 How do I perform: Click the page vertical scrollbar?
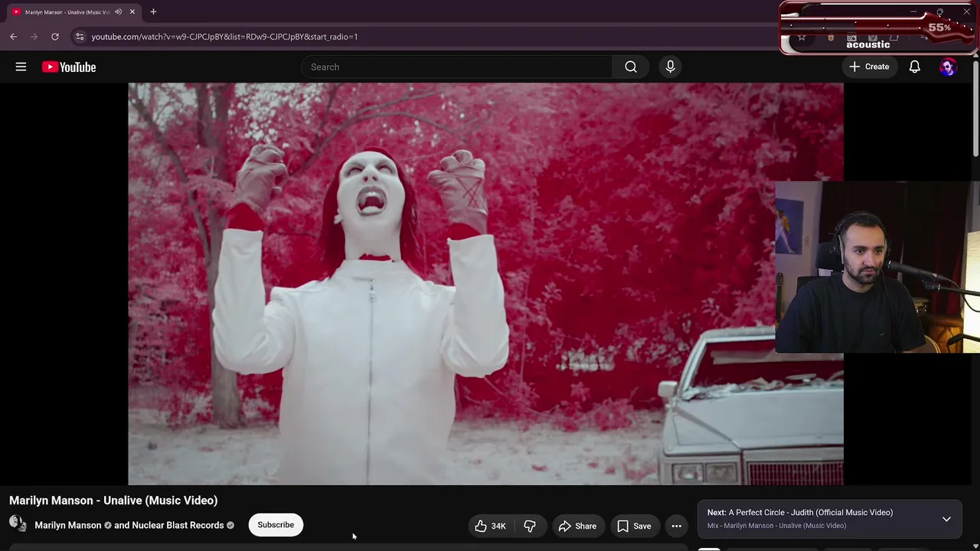975,107
